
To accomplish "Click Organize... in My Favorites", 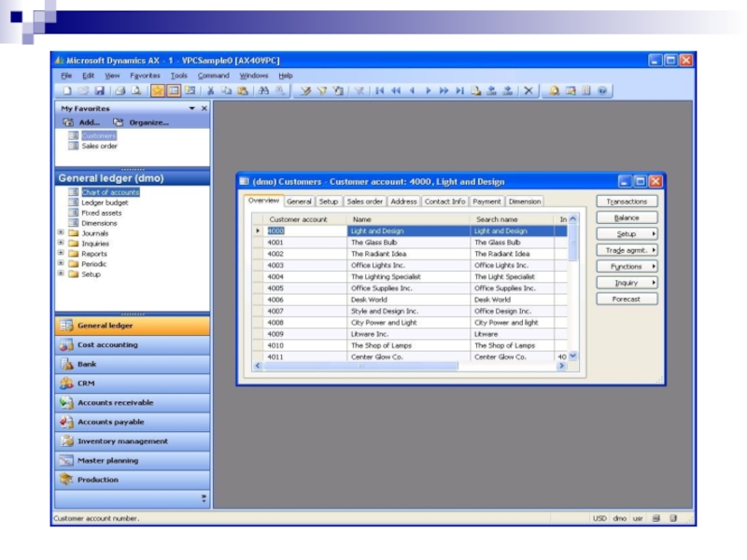I will coord(141,122).
